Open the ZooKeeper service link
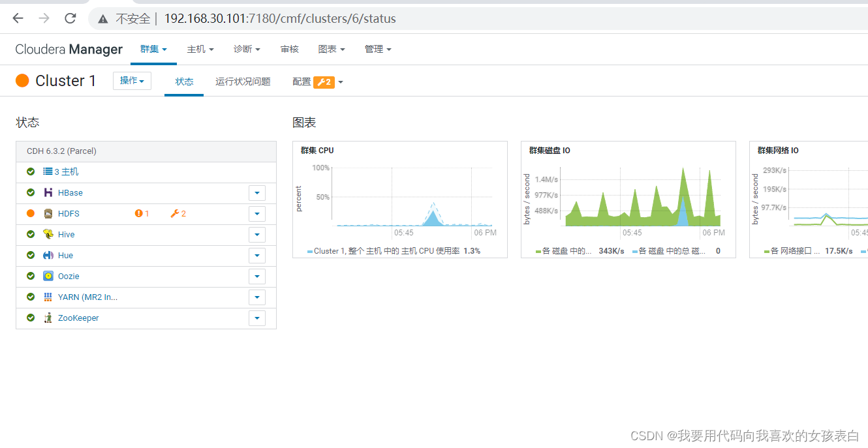Image resolution: width=868 pixels, height=448 pixels. tap(78, 318)
